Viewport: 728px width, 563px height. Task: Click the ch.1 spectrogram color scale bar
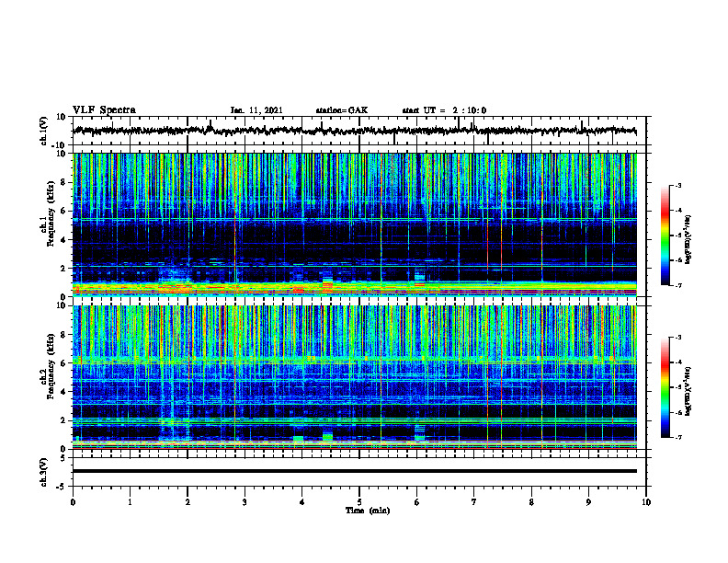pyautogui.click(x=665, y=236)
